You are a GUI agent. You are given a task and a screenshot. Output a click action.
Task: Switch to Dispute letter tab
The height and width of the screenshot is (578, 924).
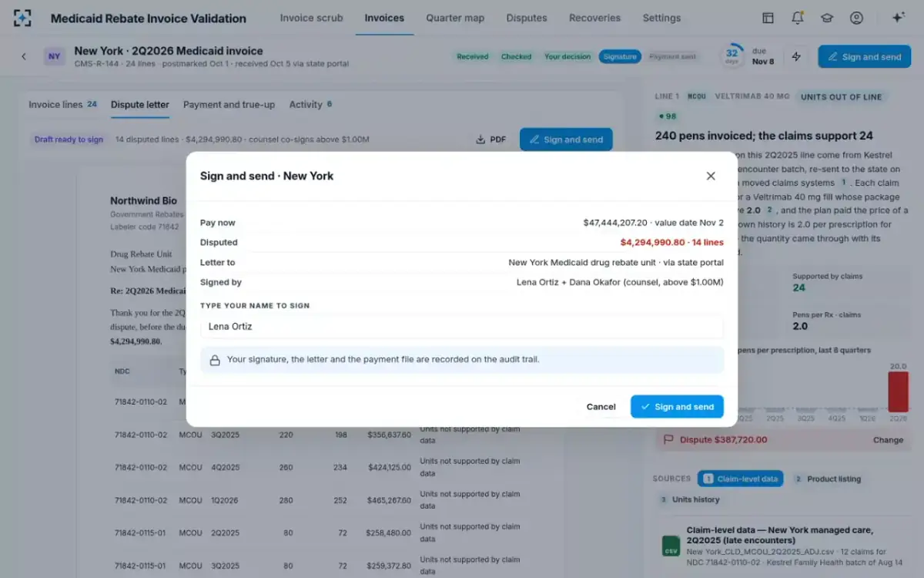[140, 104]
